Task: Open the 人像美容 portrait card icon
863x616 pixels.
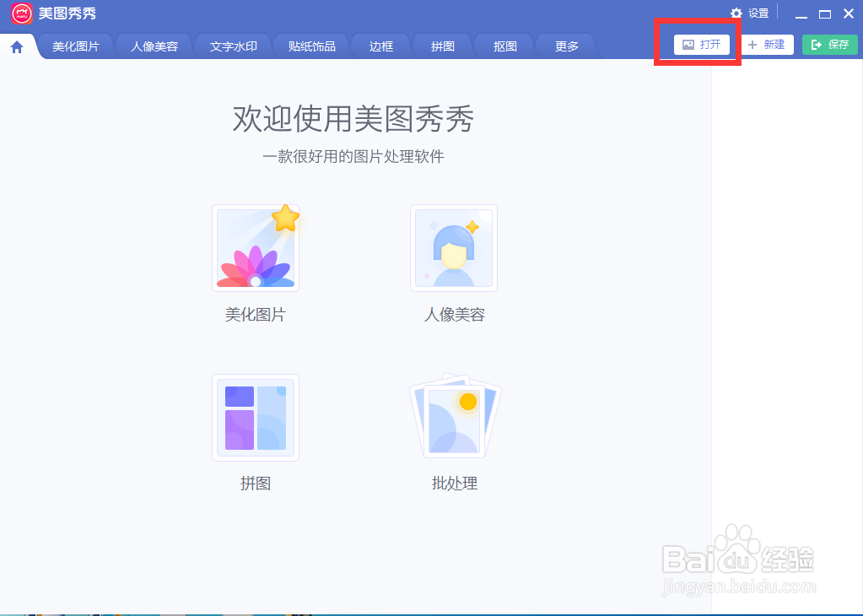Action: tap(454, 247)
